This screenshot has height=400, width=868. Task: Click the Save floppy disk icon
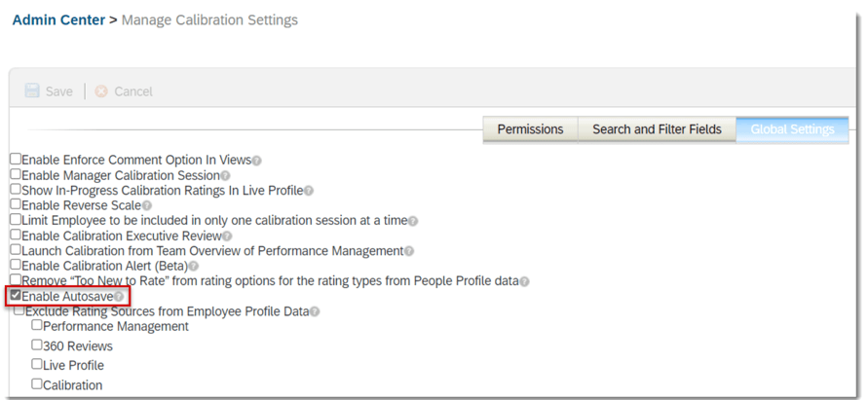[32, 91]
